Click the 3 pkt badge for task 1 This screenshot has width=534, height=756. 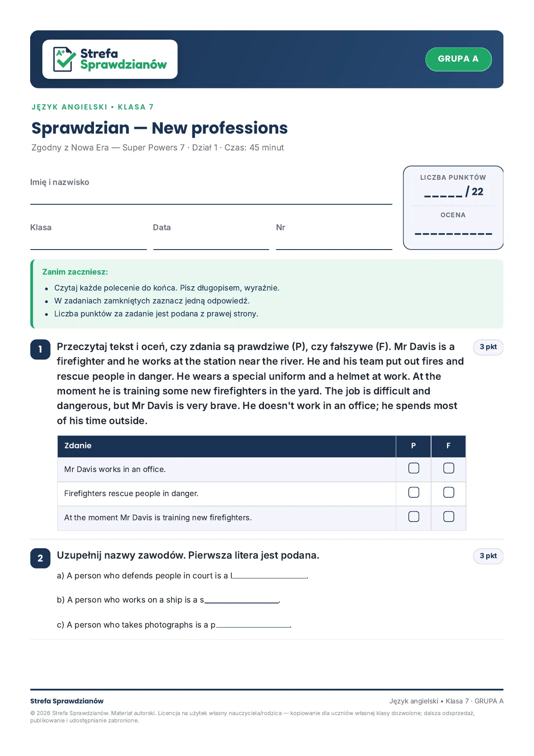(488, 347)
